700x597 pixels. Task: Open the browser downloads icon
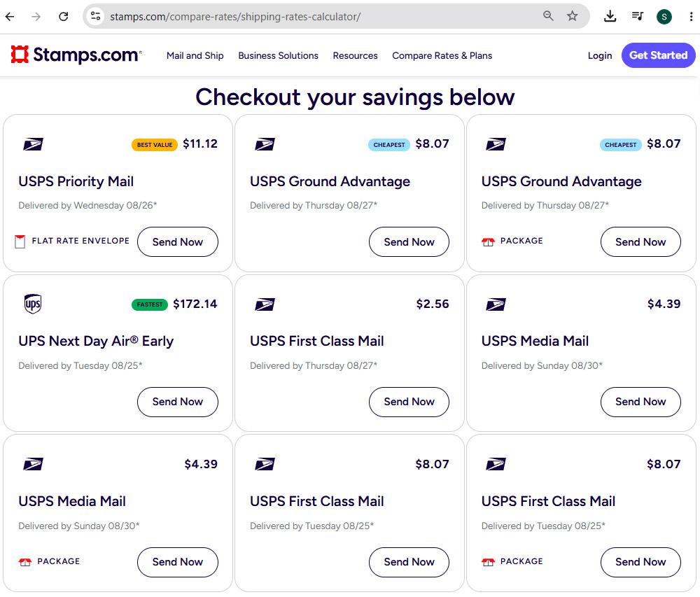click(x=610, y=17)
